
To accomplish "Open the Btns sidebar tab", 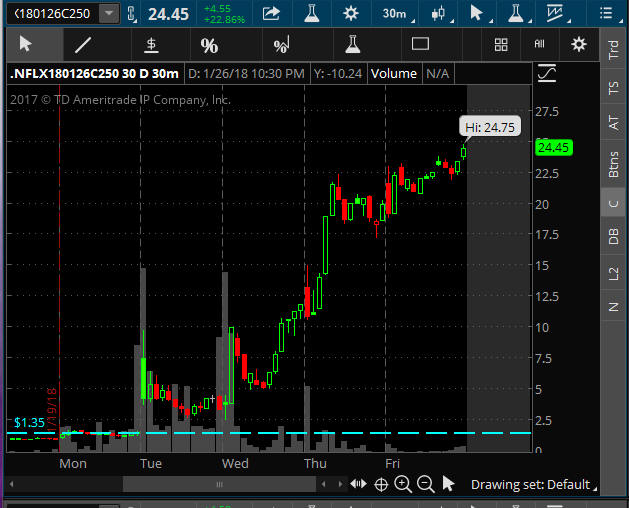I will (x=613, y=164).
